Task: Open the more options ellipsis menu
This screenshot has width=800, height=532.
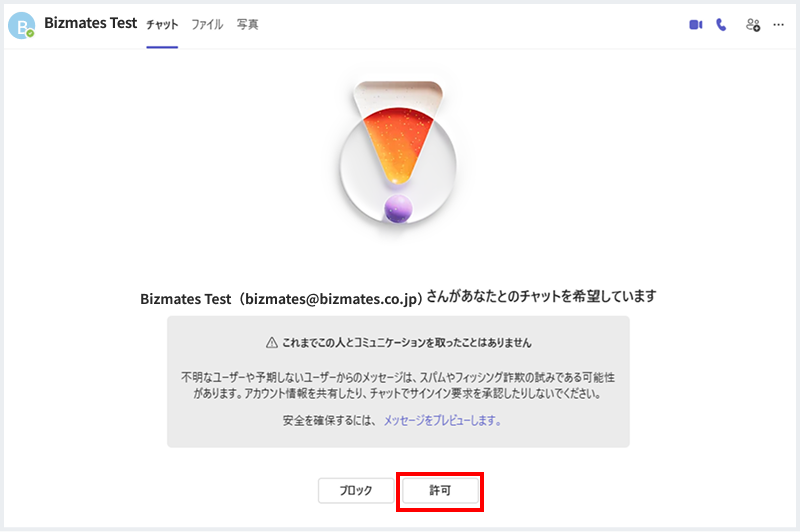Action: [x=778, y=24]
